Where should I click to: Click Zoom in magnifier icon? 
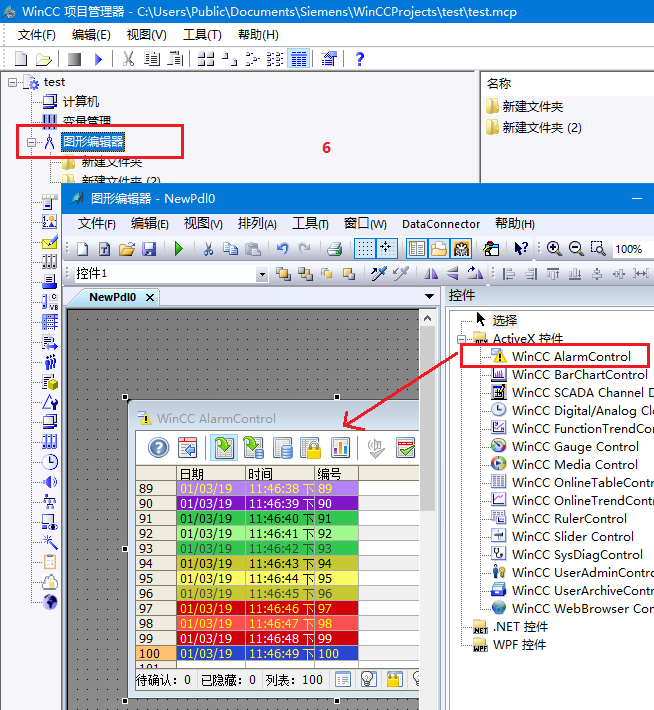(553, 249)
